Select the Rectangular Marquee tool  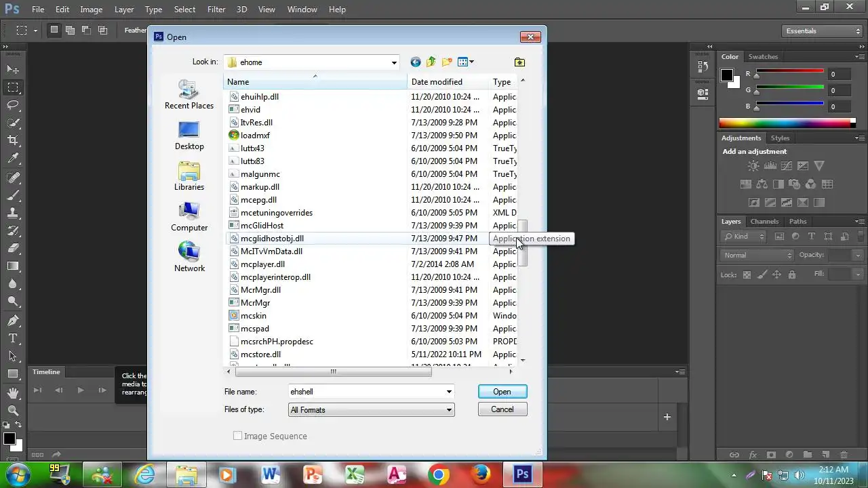[13, 87]
